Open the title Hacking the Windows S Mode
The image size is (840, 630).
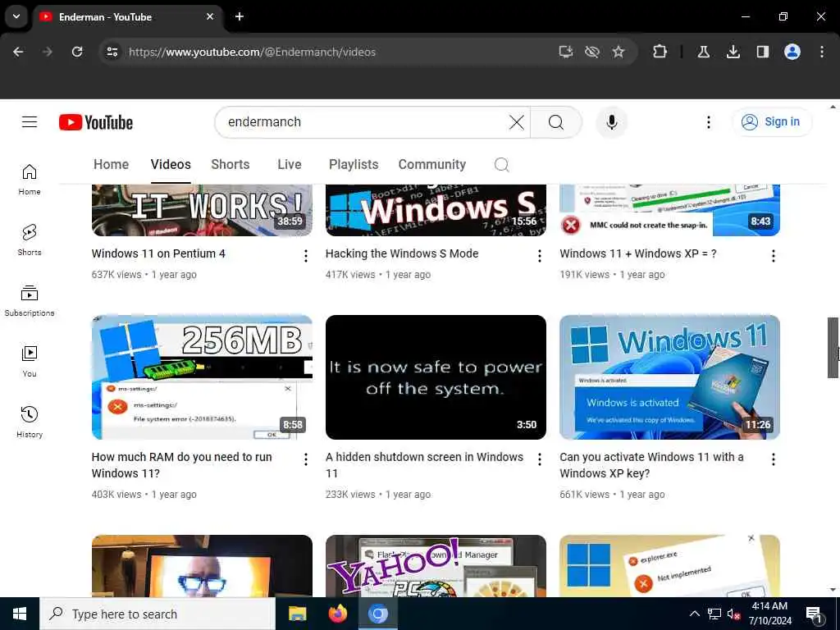[x=402, y=253]
